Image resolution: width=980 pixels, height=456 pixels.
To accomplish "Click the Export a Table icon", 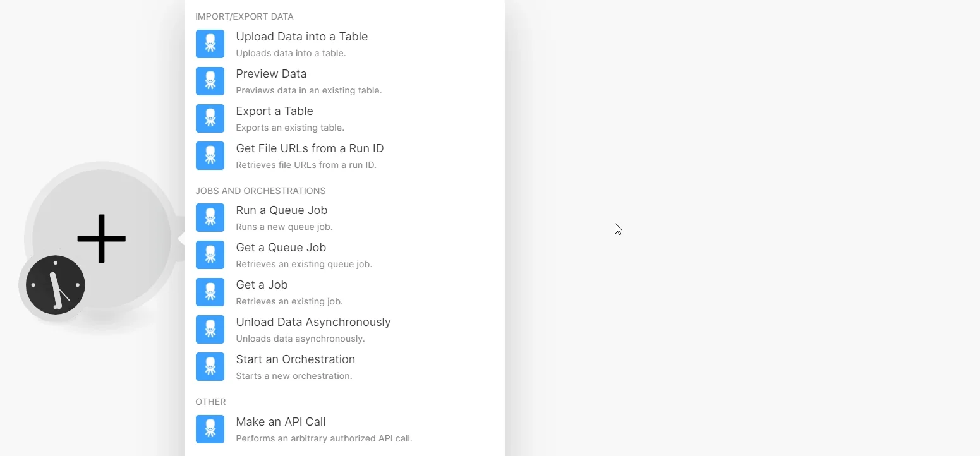I will 210,118.
